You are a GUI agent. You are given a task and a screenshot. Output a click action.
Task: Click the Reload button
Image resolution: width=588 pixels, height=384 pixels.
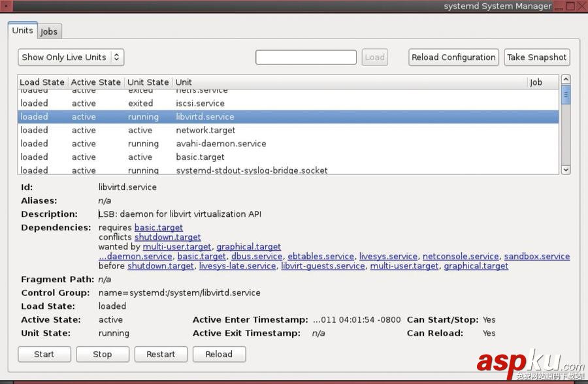[219, 355]
